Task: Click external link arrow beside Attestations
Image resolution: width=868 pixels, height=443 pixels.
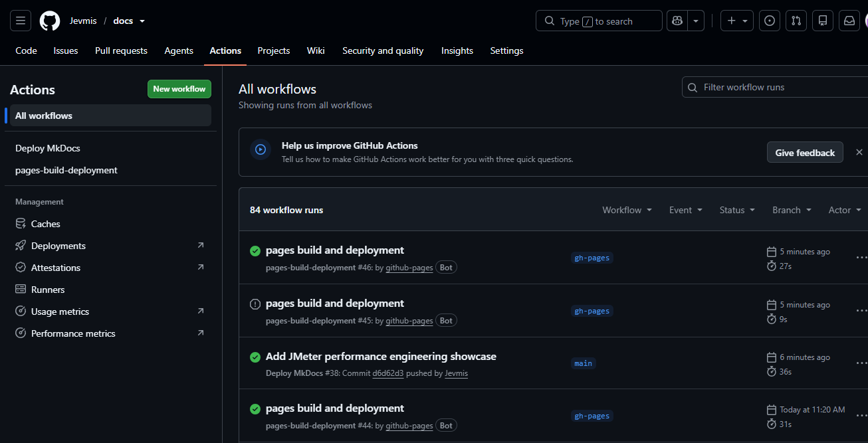Action: [x=201, y=267]
